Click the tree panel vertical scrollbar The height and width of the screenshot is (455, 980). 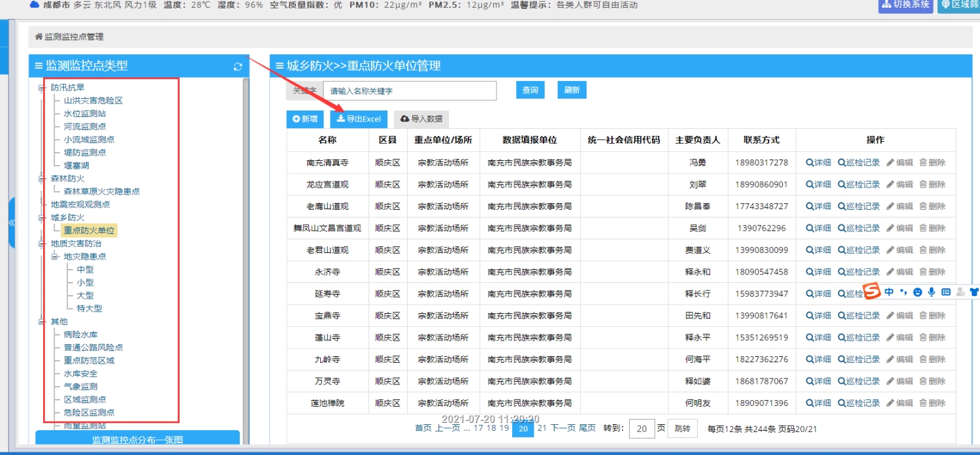coord(246,261)
